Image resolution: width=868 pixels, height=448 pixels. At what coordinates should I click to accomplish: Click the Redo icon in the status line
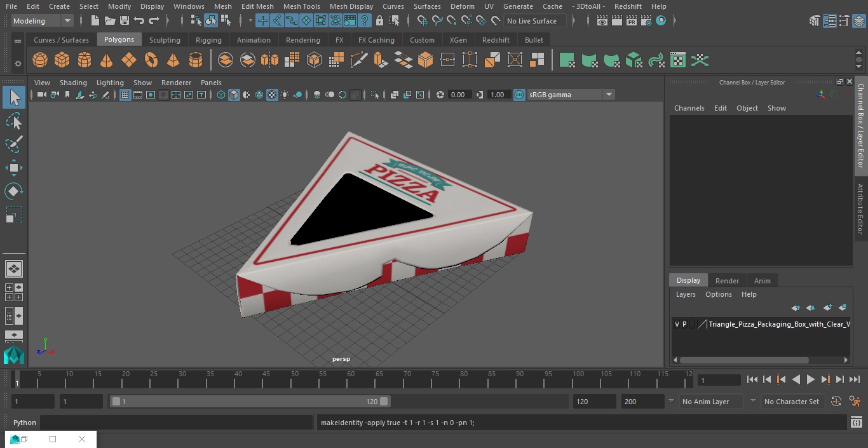coord(154,21)
